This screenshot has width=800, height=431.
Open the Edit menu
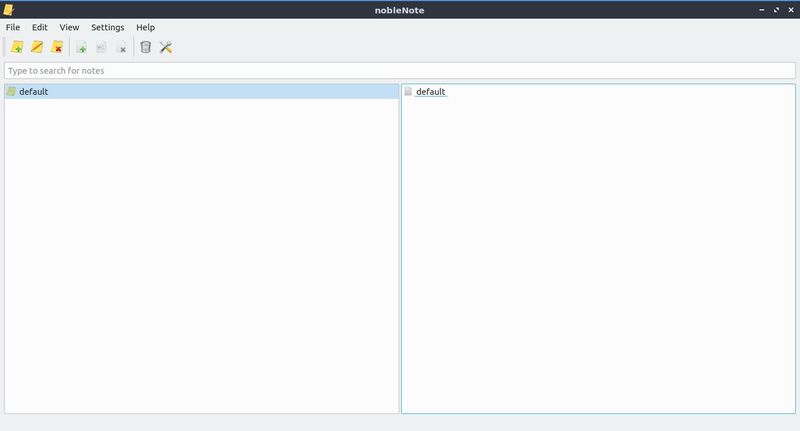pyautogui.click(x=40, y=27)
